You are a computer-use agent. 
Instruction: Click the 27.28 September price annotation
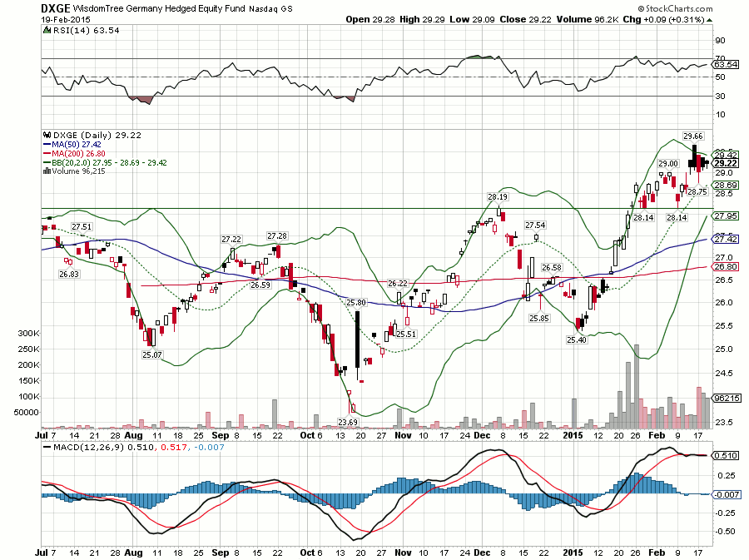click(277, 235)
